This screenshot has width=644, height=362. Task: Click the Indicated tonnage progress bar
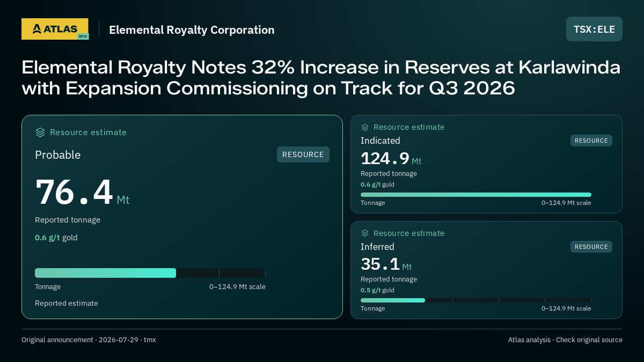click(x=476, y=195)
